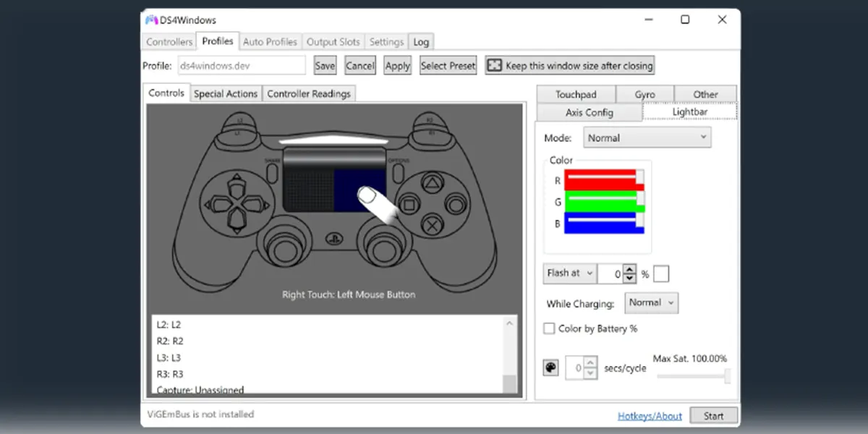Click the DS4Windows app icon in title bar
This screenshot has height=434, width=868.
point(151,20)
